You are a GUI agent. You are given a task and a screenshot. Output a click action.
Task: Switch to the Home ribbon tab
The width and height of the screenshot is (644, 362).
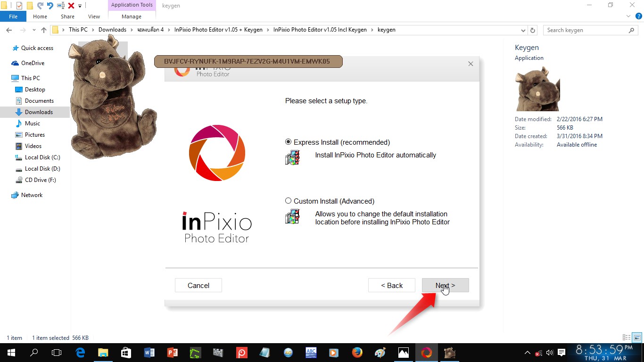40,16
